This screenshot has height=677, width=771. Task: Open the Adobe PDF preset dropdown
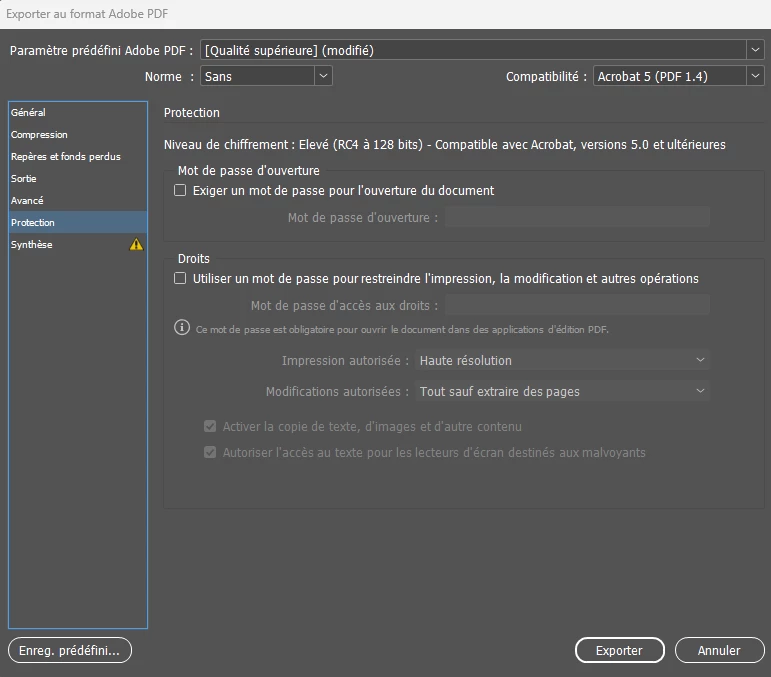pos(482,50)
